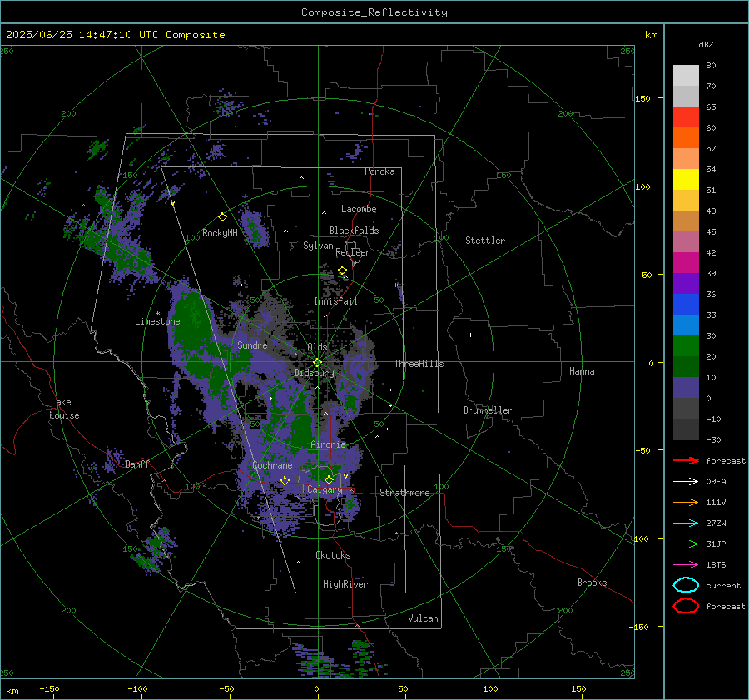The width and height of the screenshot is (749, 700).
Task: Click the bright yellow swatch in dBZ scale
Action: coord(686,180)
